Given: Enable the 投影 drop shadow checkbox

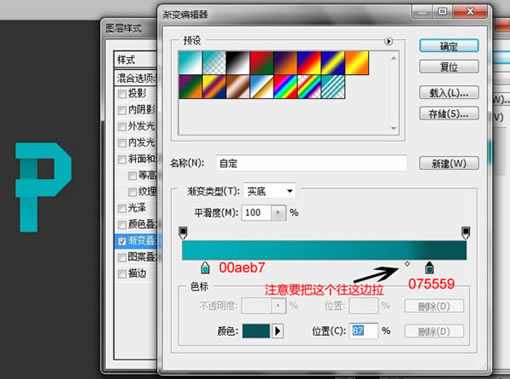Looking at the screenshot, I should (x=122, y=94).
